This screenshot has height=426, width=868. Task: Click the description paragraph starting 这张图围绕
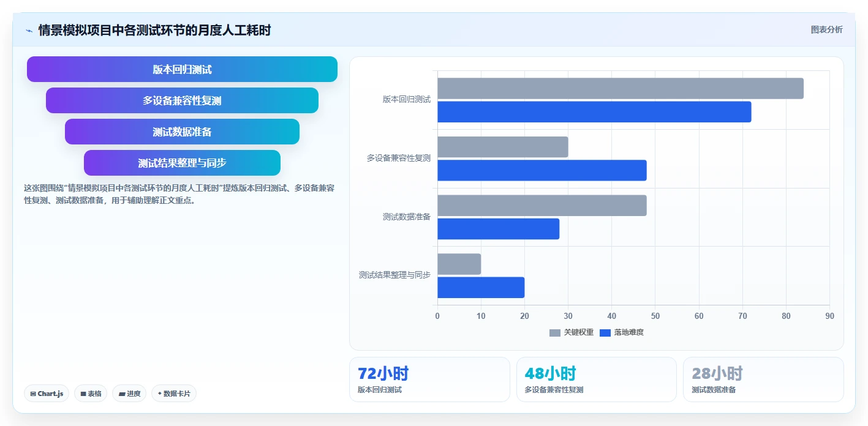click(179, 194)
